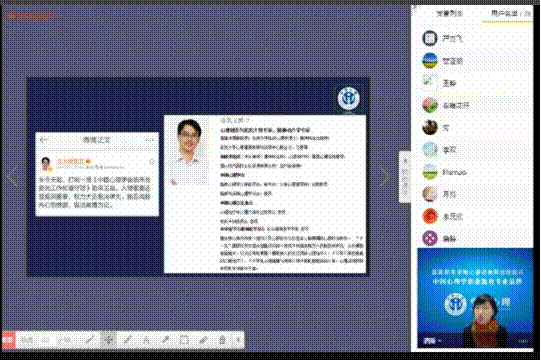Screen dimensions: 541x361
Task: Select the text 'A' annotation tool
Action: (x=146, y=340)
